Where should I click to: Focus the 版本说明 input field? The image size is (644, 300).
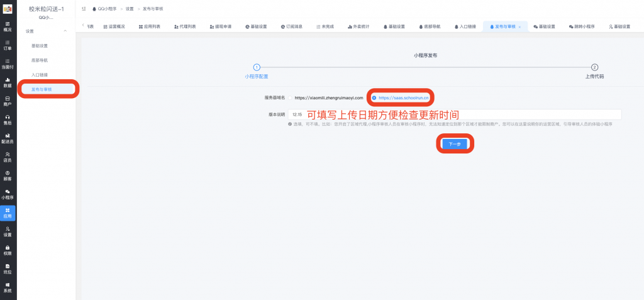[x=455, y=114]
